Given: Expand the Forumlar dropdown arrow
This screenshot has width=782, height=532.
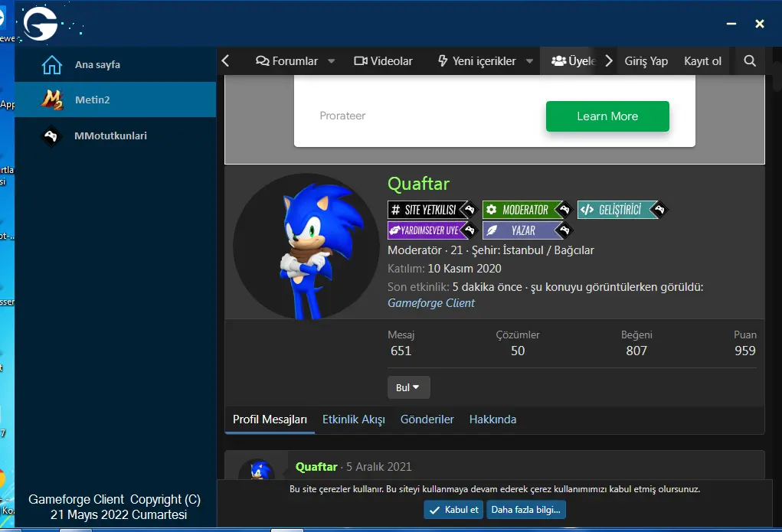Looking at the screenshot, I should pyautogui.click(x=331, y=61).
